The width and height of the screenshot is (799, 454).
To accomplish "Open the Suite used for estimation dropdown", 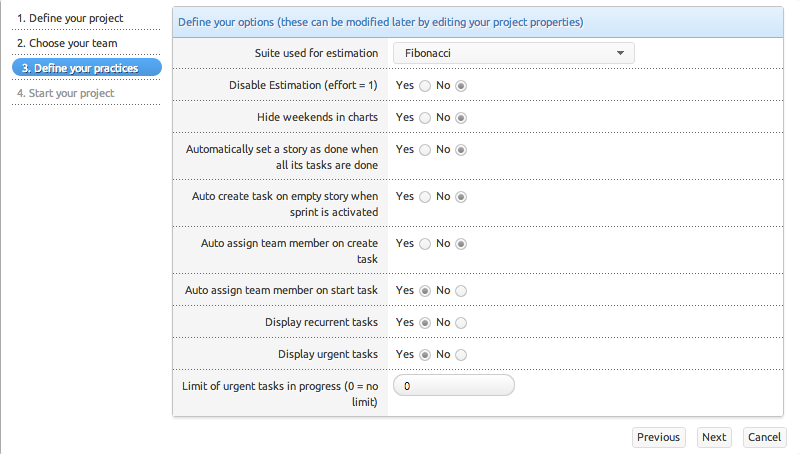I will [514, 53].
